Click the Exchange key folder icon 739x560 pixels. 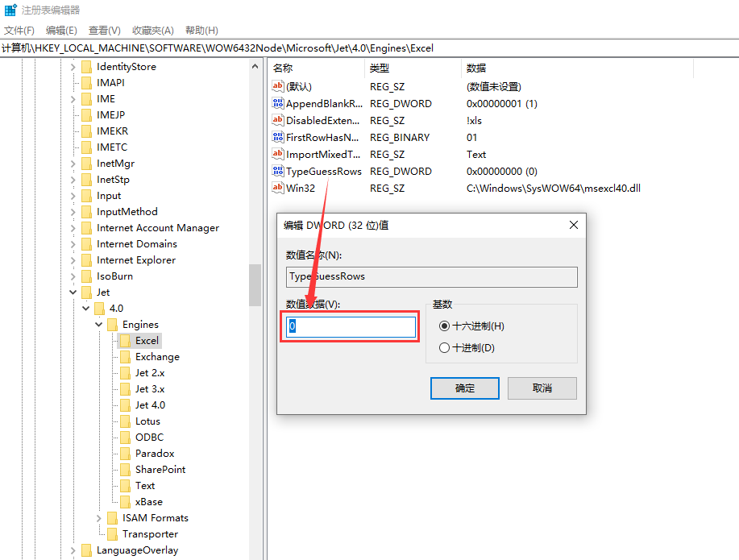click(x=126, y=357)
